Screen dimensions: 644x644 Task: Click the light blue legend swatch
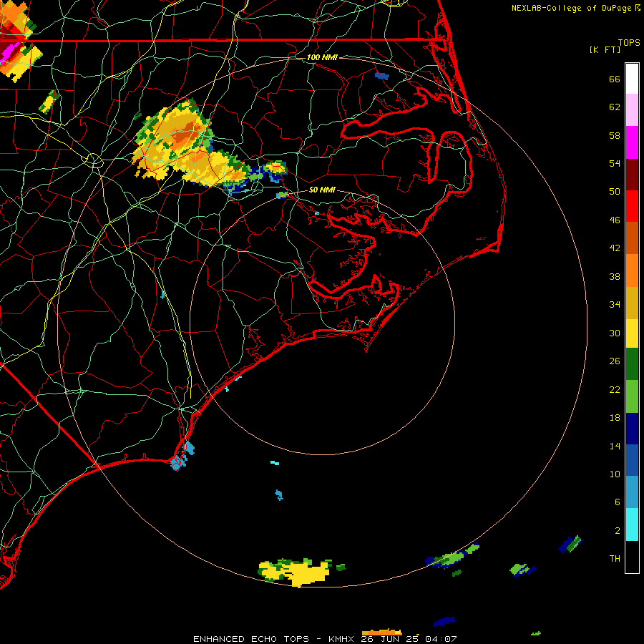632,492
